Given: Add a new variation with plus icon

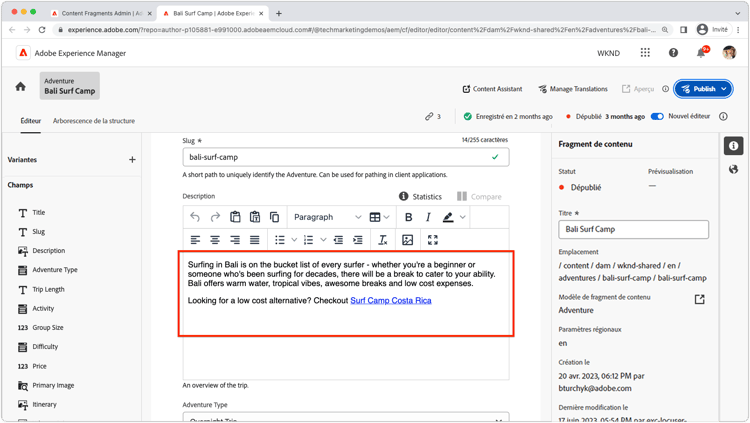Looking at the screenshot, I should [x=132, y=160].
